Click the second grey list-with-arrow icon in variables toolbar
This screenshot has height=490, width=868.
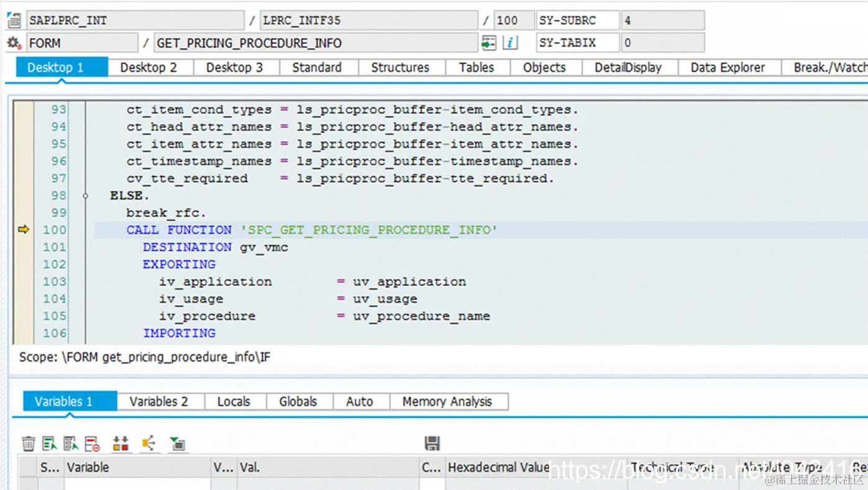(x=71, y=443)
